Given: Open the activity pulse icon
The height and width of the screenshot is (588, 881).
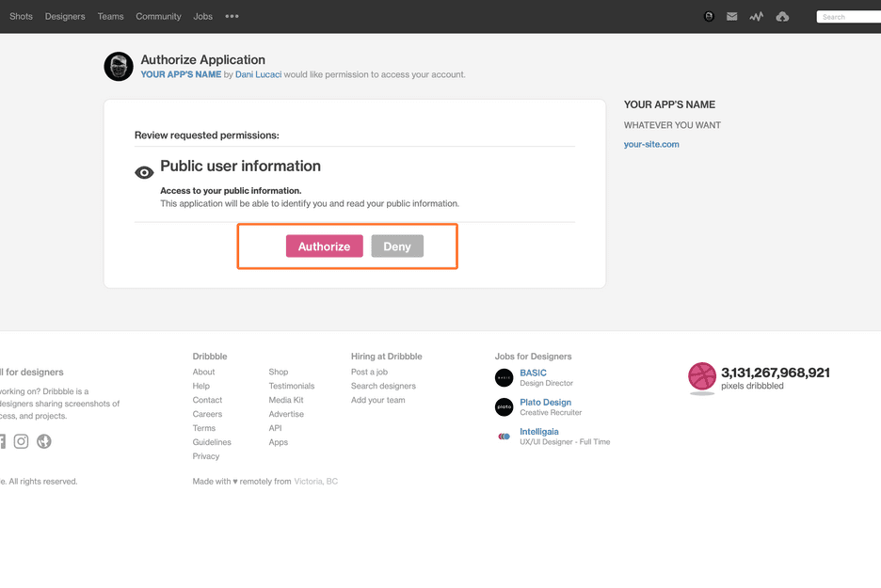Looking at the screenshot, I should pyautogui.click(x=756, y=16).
